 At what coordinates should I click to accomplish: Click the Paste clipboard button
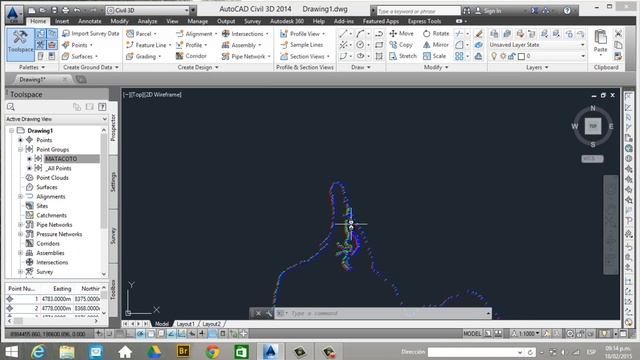pyautogui.click(x=600, y=42)
